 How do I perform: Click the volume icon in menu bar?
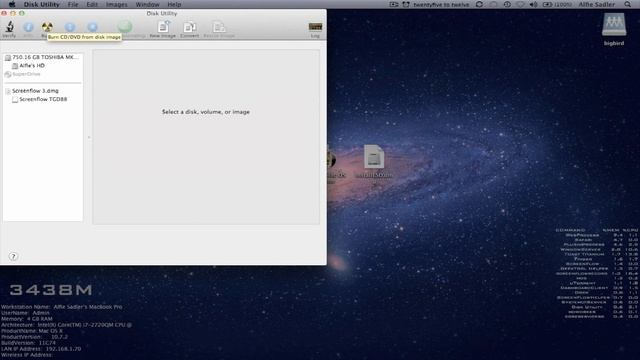[x=533, y=4]
